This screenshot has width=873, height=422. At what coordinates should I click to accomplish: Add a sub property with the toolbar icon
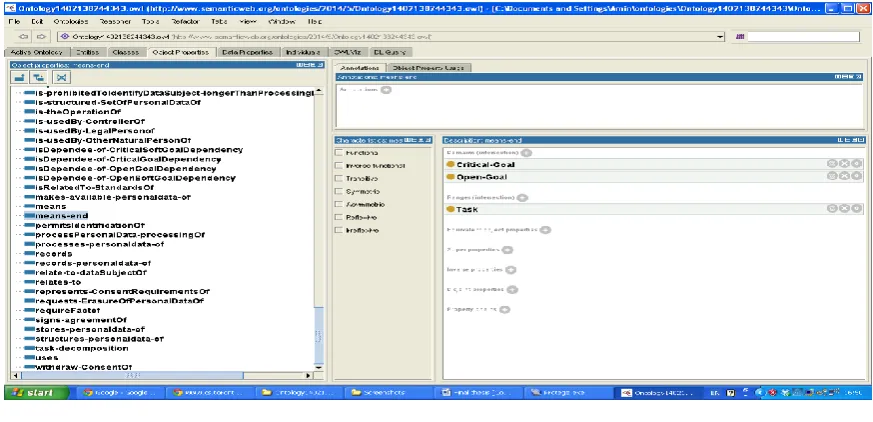coord(18,78)
